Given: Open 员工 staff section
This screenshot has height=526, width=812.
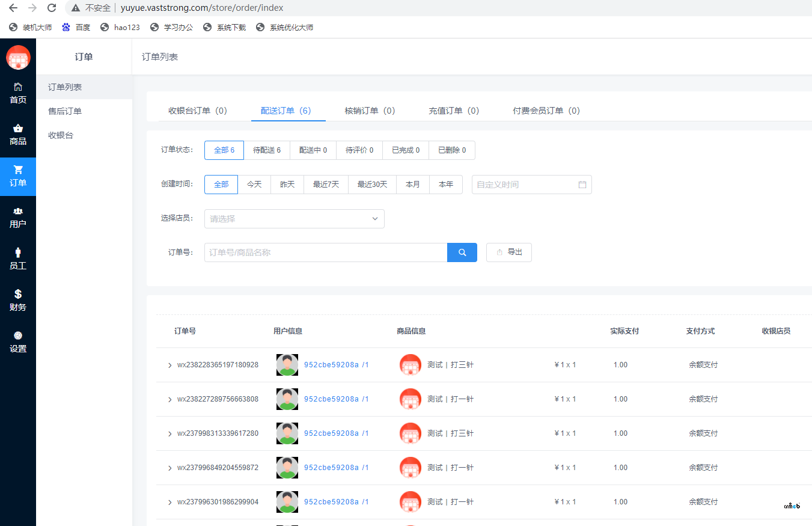Looking at the screenshot, I should tap(18, 259).
